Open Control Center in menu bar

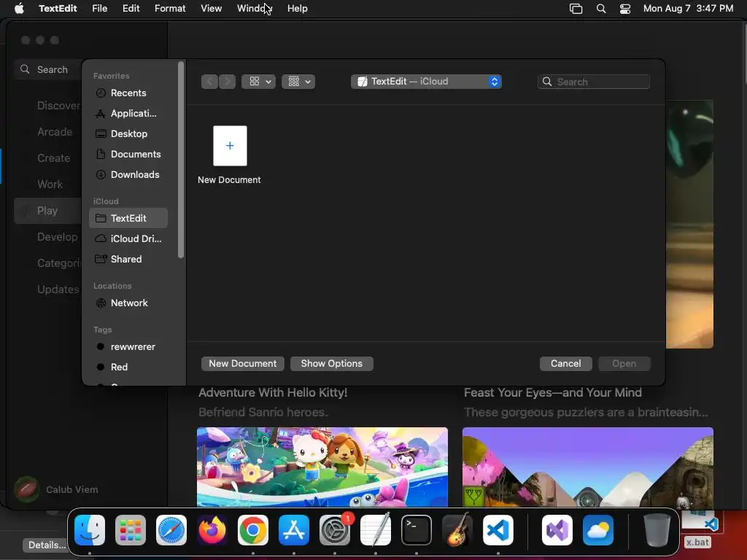click(625, 9)
